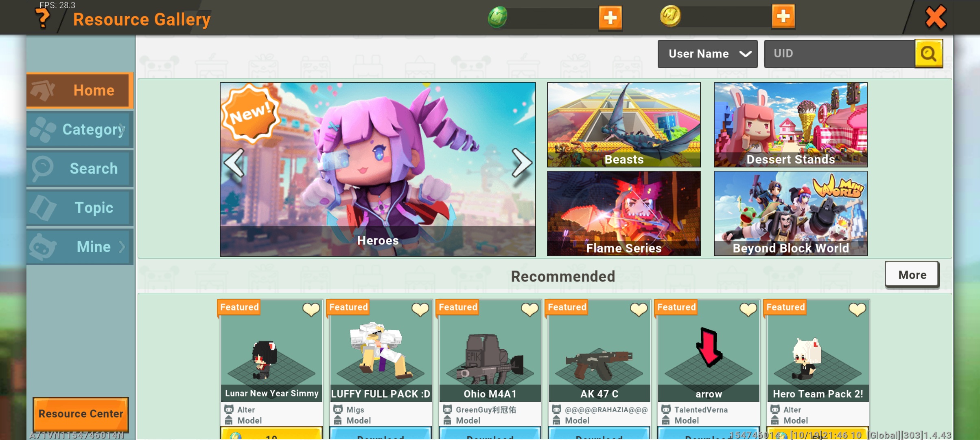
Task: Toggle heart on LUFFY FULL PACK card
Action: click(x=420, y=310)
